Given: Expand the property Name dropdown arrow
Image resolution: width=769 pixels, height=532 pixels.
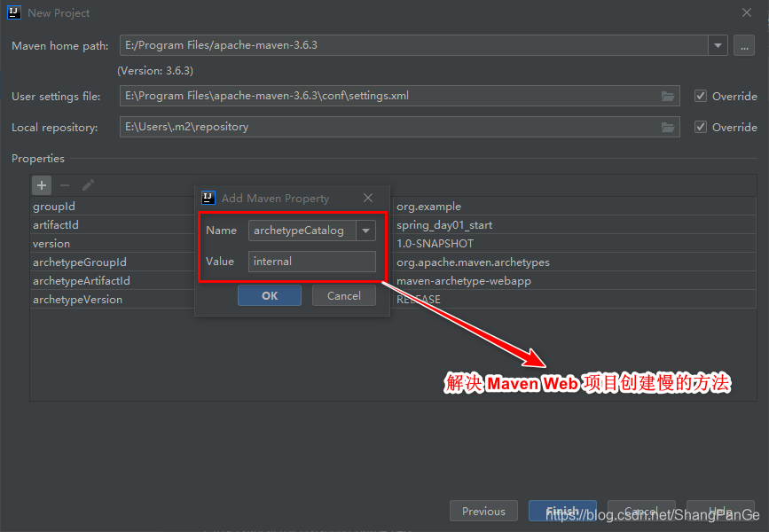Looking at the screenshot, I should (365, 231).
